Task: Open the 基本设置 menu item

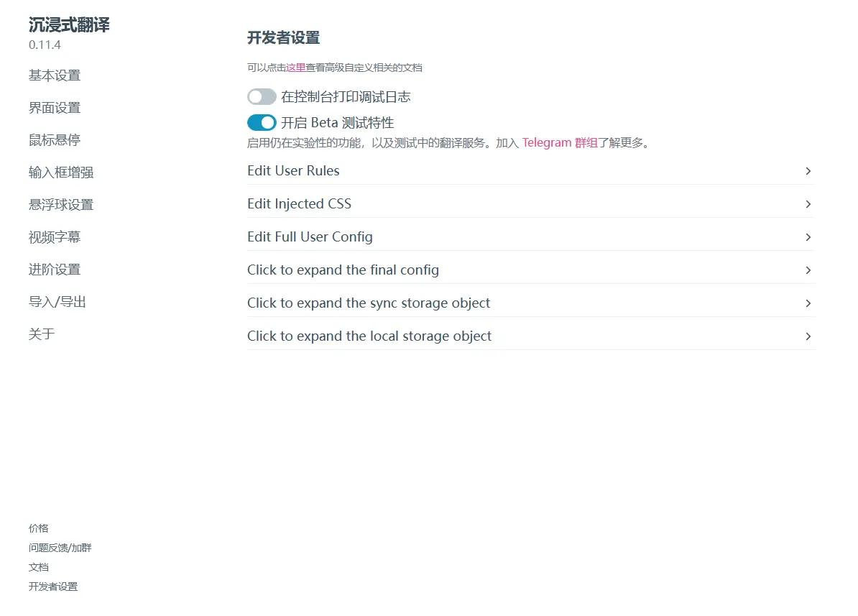Action: 55,75
